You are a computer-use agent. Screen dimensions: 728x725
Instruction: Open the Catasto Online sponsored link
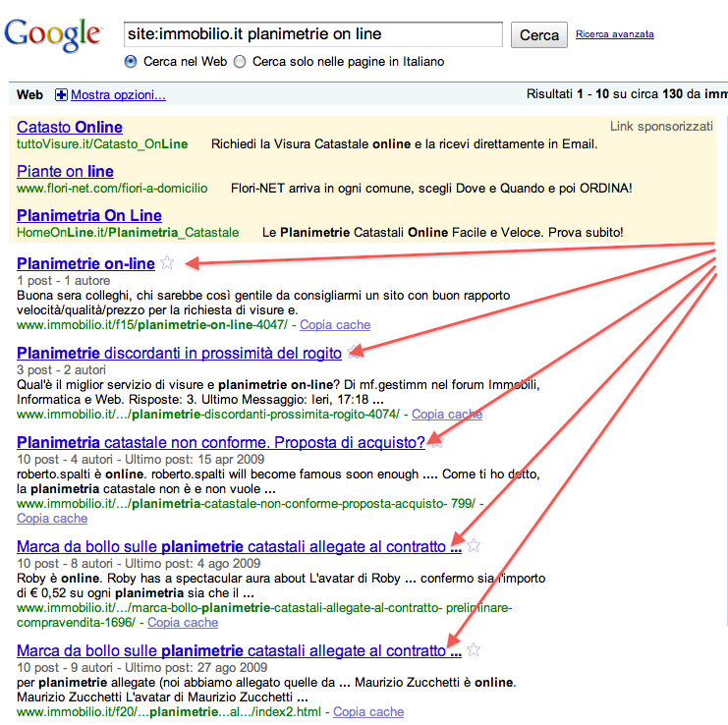click(x=70, y=127)
